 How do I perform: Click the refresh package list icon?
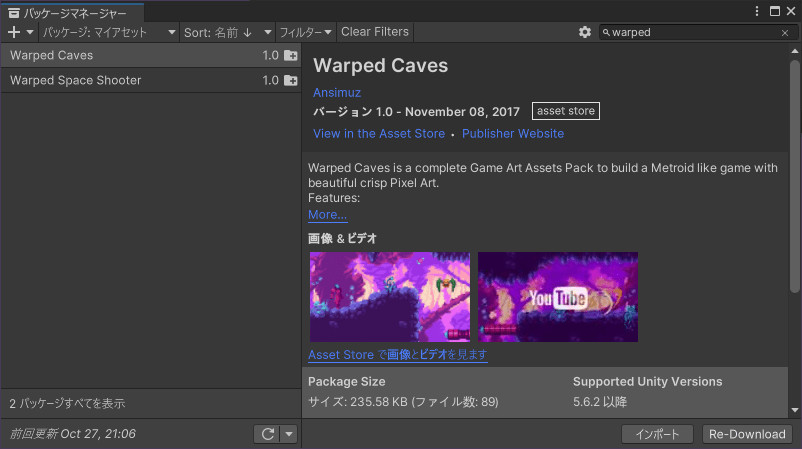(x=268, y=434)
